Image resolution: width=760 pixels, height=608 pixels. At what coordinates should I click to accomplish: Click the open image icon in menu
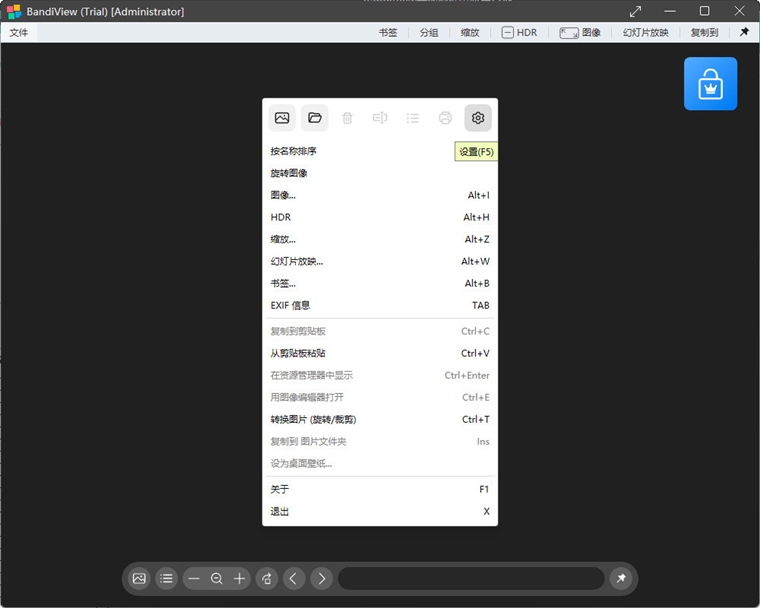(x=282, y=118)
